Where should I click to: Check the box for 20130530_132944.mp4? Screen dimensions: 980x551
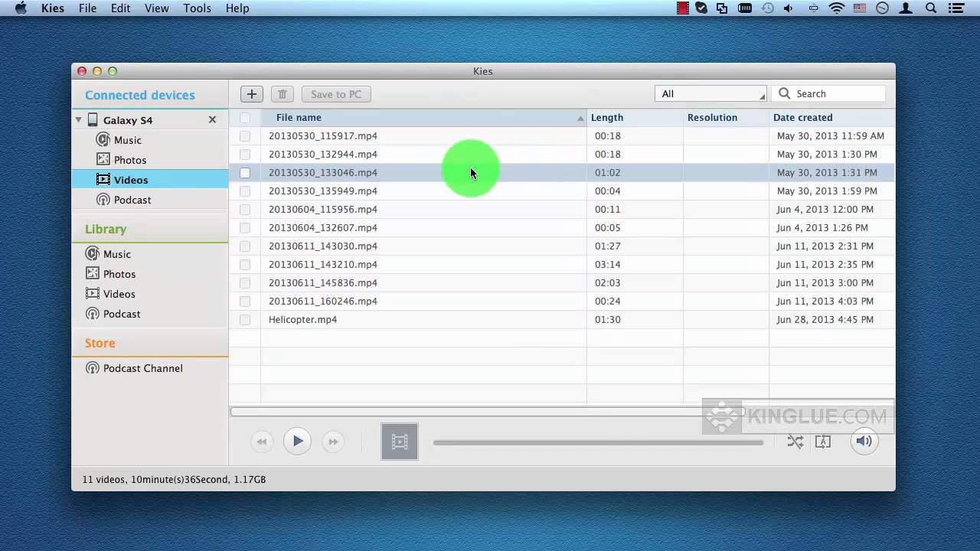tap(245, 155)
